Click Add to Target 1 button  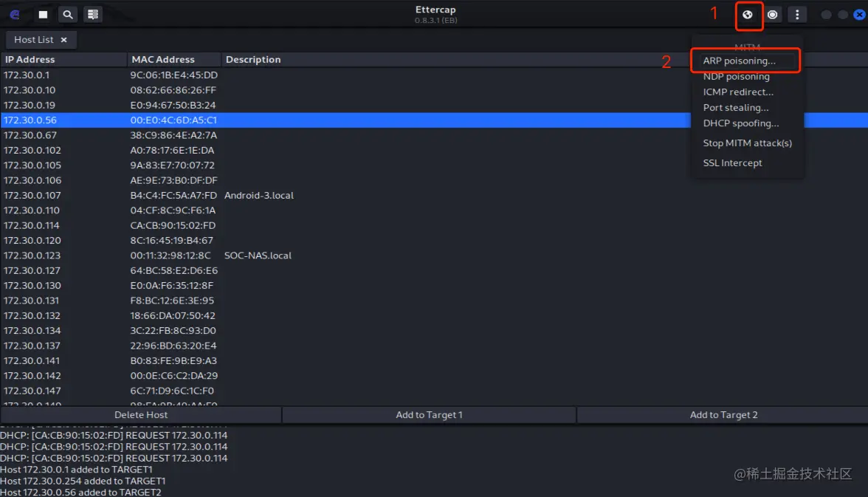(x=429, y=415)
